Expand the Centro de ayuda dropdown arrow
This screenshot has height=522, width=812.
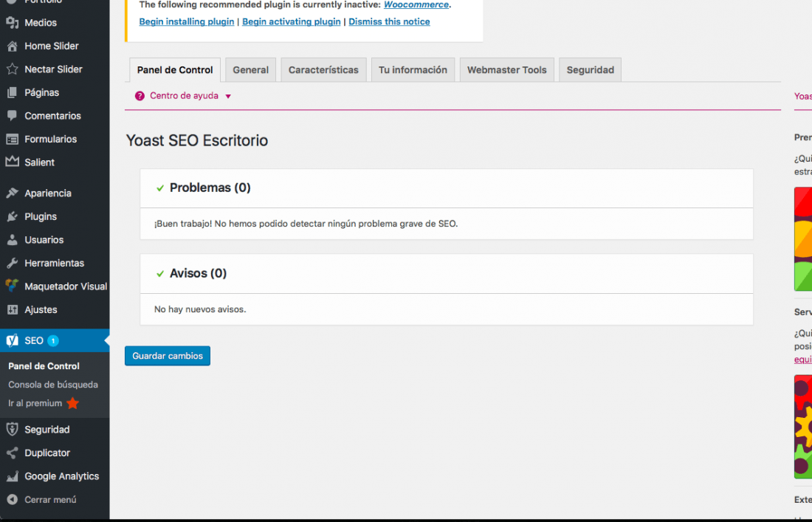(x=228, y=96)
